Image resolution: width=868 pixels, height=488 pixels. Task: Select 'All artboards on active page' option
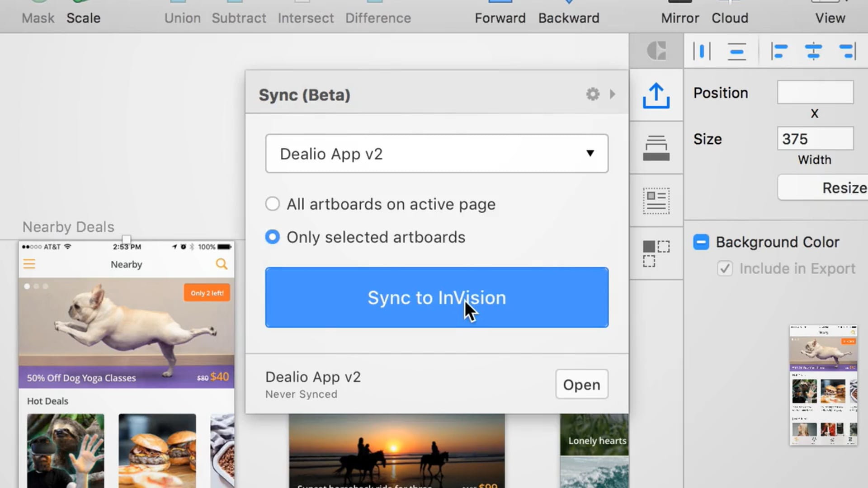coord(273,204)
